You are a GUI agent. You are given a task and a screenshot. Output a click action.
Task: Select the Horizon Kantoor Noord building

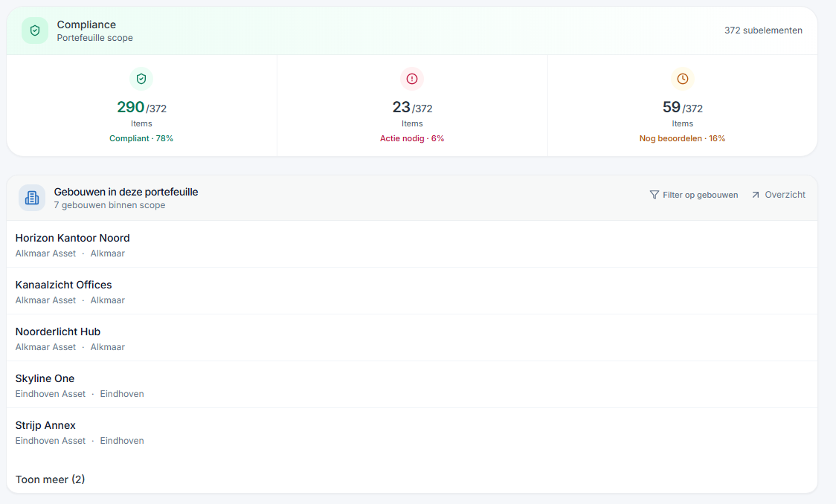point(411,245)
